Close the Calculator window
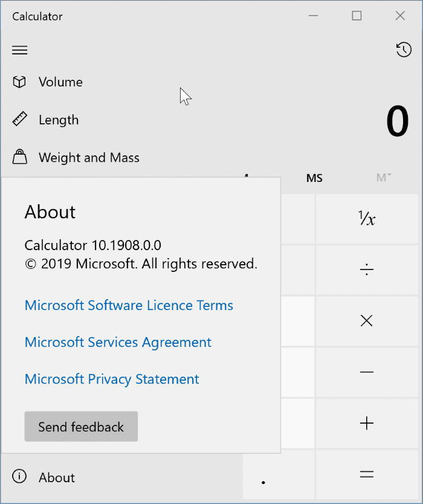This screenshot has width=423, height=504. [400, 16]
